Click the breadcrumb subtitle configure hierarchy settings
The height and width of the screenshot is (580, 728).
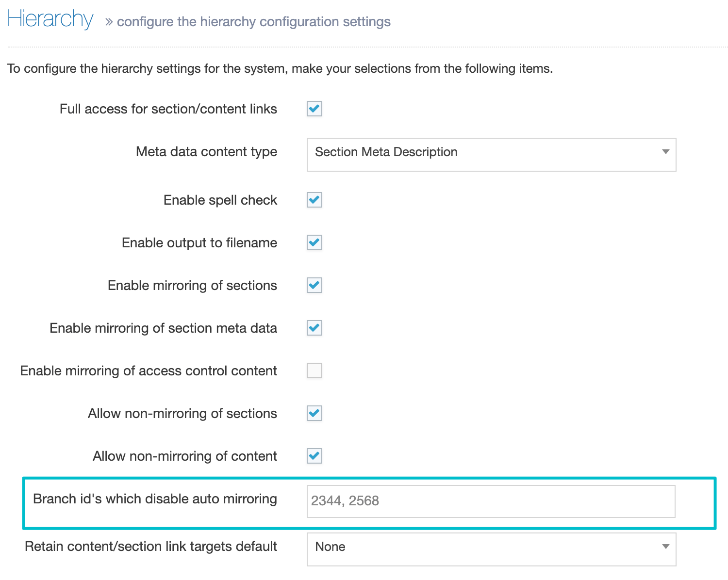tap(253, 22)
